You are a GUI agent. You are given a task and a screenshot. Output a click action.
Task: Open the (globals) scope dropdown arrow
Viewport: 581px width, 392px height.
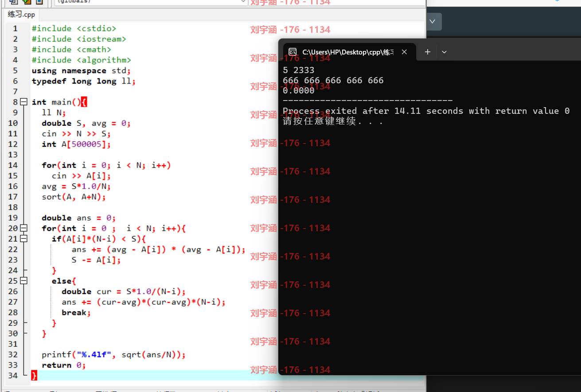coord(243,2)
